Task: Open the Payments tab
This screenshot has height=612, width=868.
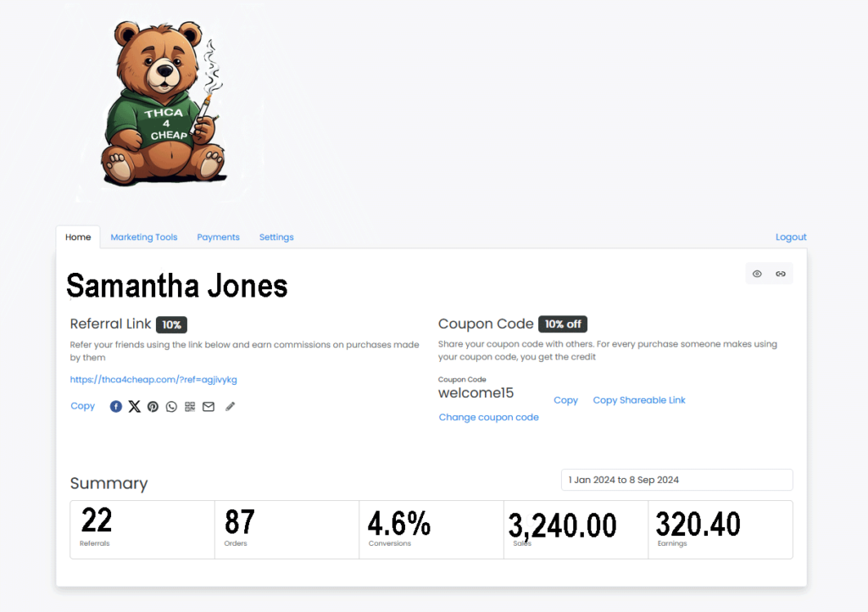Action: (x=218, y=236)
